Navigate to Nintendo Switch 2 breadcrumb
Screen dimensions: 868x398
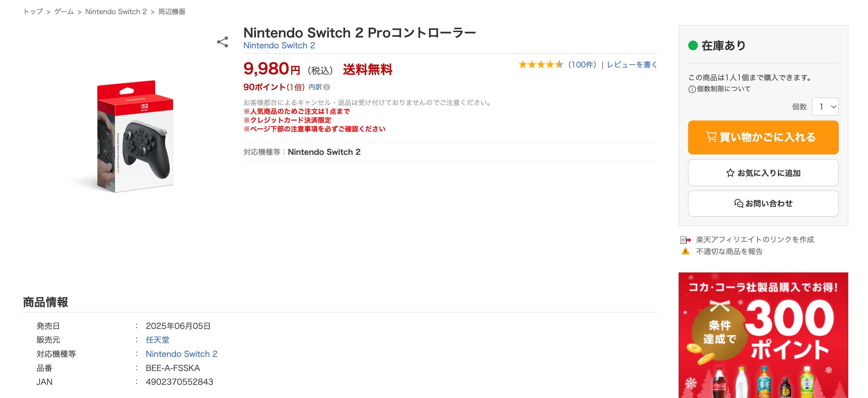[116, 12]
